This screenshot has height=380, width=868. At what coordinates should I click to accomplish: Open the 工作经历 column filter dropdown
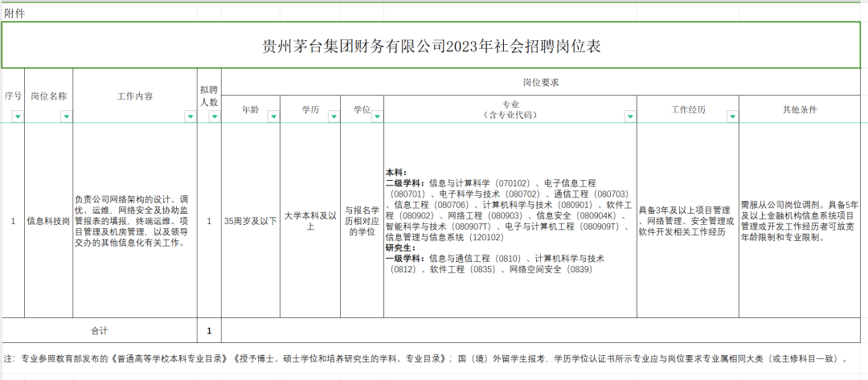click(732, 116)
